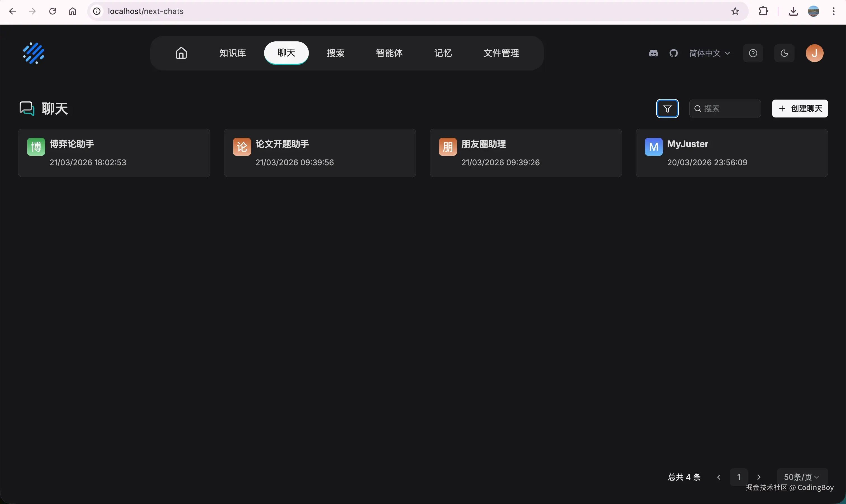Image resolution: width=846 pixels, height=504 pixels.
Task: Open the 50条/页 page size dropdown
Action: coord(802,477)
